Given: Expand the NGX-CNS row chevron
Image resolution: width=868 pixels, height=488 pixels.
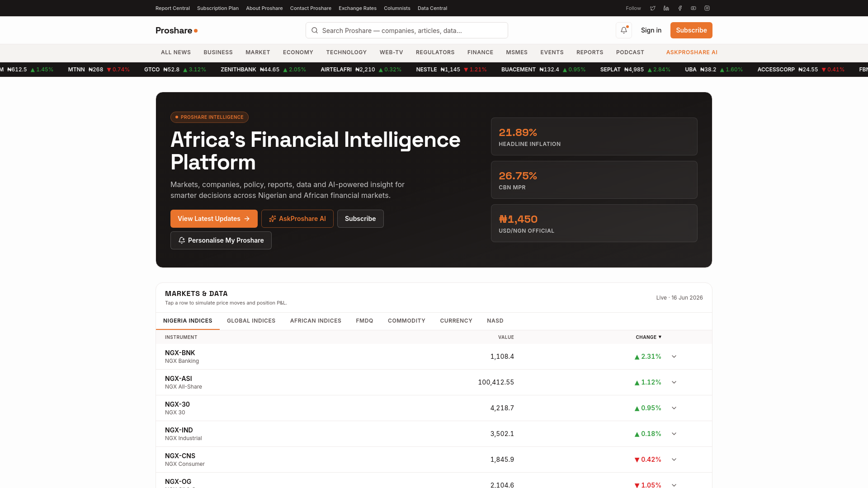Looking at the screenshot, I should pos(674,460).
